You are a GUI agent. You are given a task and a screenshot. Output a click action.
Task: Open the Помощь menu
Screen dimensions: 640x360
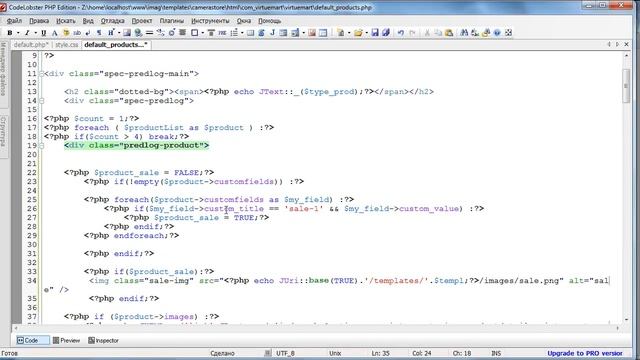click(x=269, y=21)
